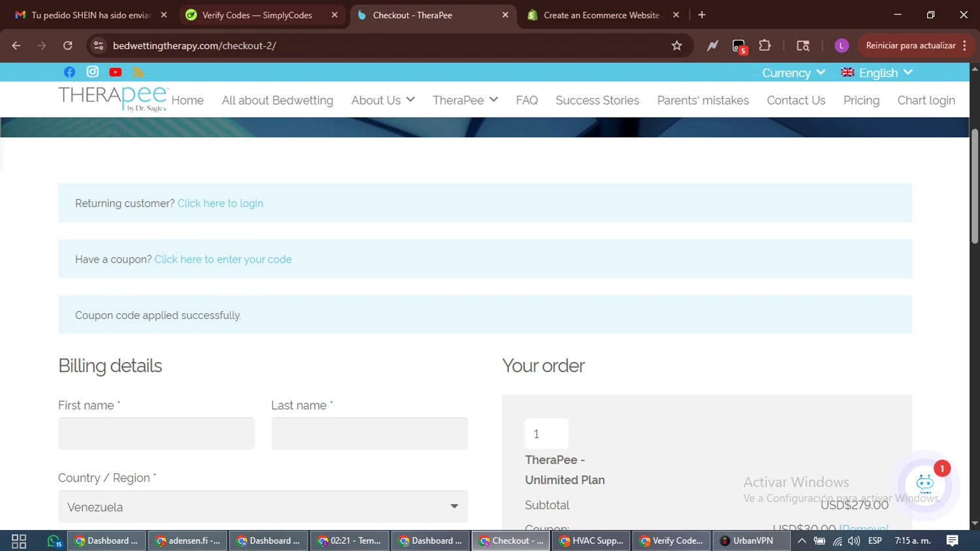Close the Verify Codes SimplyCodes tab
The height and width of the screenshot is (551, 980).
coord(335,14)
